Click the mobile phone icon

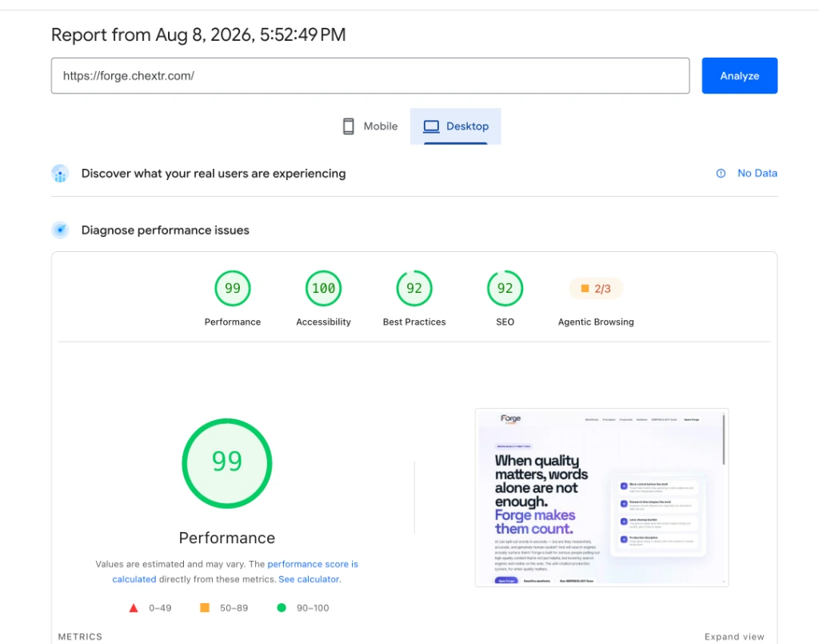[349, 126]
